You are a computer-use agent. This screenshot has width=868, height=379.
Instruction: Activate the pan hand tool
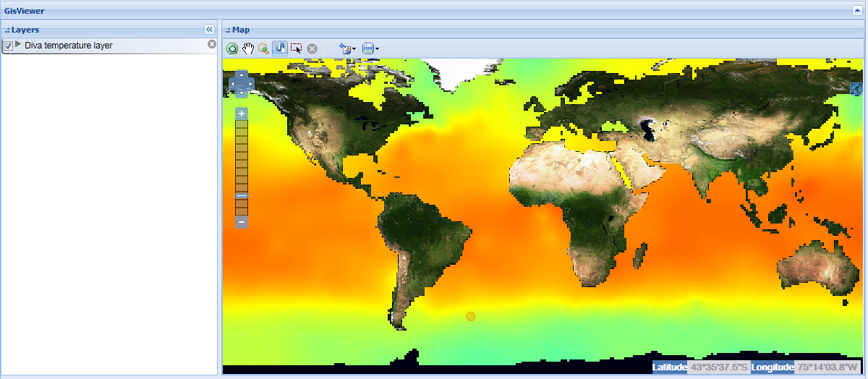(248, 48)
